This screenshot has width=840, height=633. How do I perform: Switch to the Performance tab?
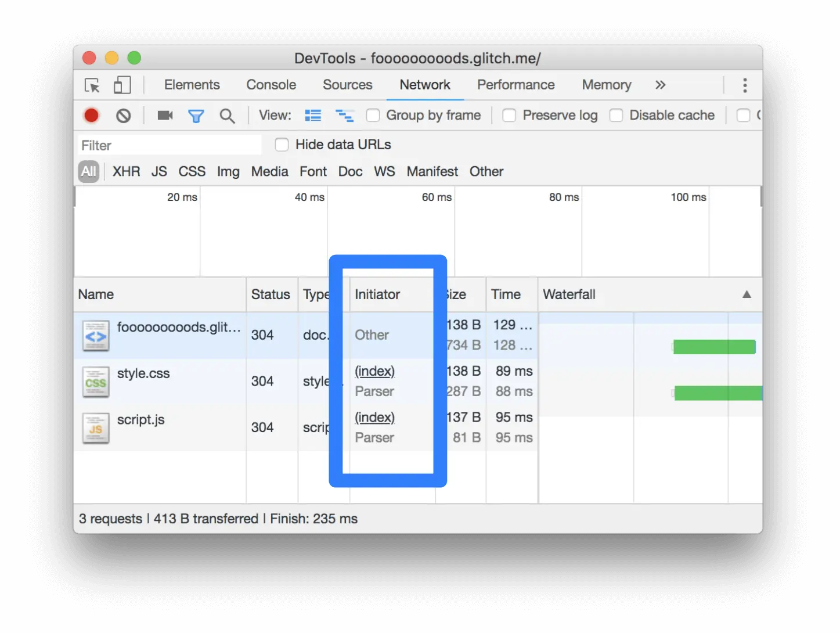pyautogui.click(x=516, y=85)
